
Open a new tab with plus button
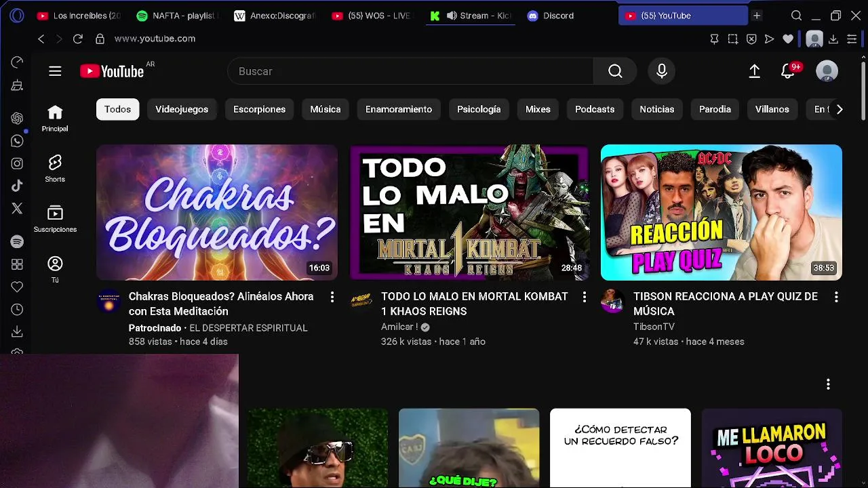757,16
